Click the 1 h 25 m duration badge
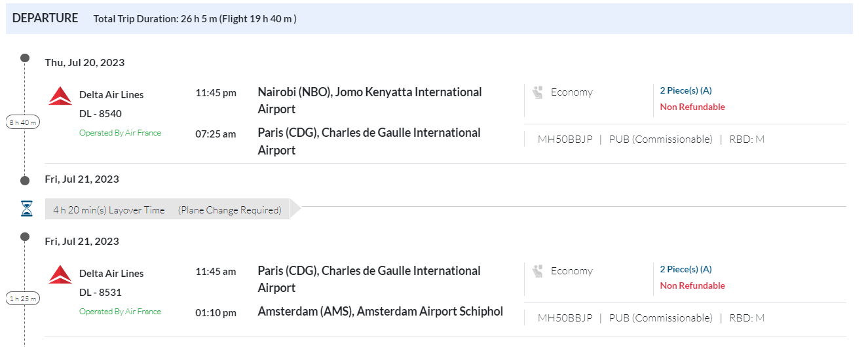This screenshot has height=347, width=868. pyautogui.click(x=24, y=299)
